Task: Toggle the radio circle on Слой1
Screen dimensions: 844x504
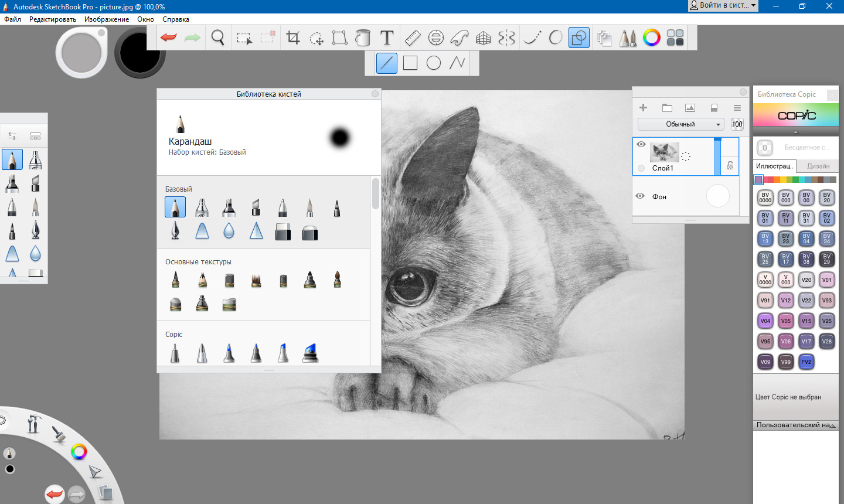Action: click(x=641, y=168)
